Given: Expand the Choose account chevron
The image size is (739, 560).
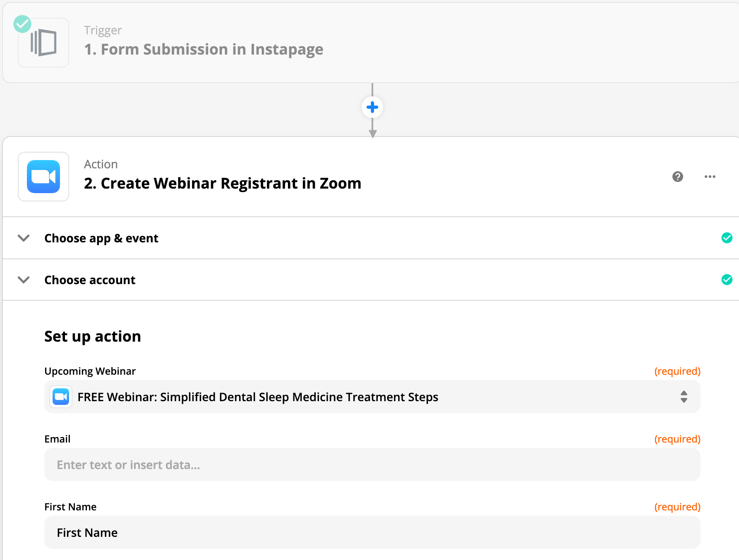Looking at the screenshot, I should coord(24,280).
